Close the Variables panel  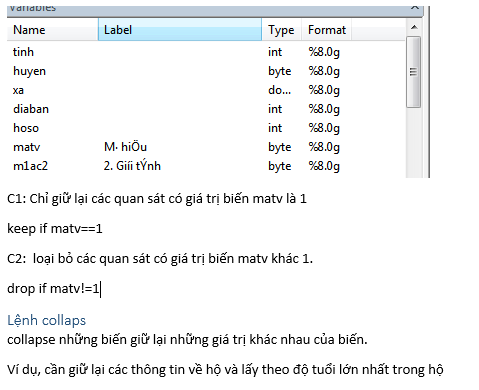415,7
